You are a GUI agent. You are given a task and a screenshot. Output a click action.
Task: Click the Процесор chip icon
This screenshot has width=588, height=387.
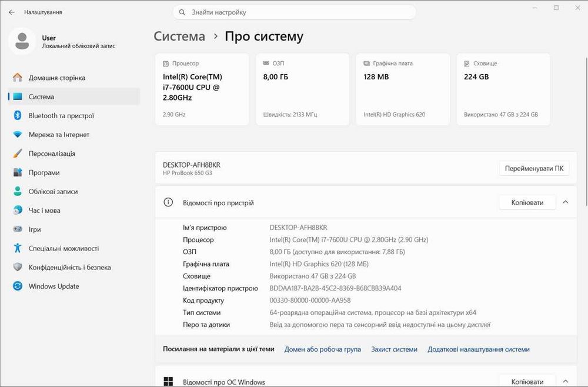[x=166, y=64]
